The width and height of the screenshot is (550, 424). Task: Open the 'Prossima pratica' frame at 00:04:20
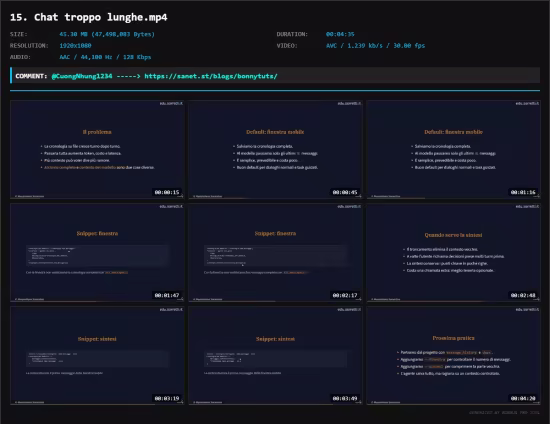point(454,356)
